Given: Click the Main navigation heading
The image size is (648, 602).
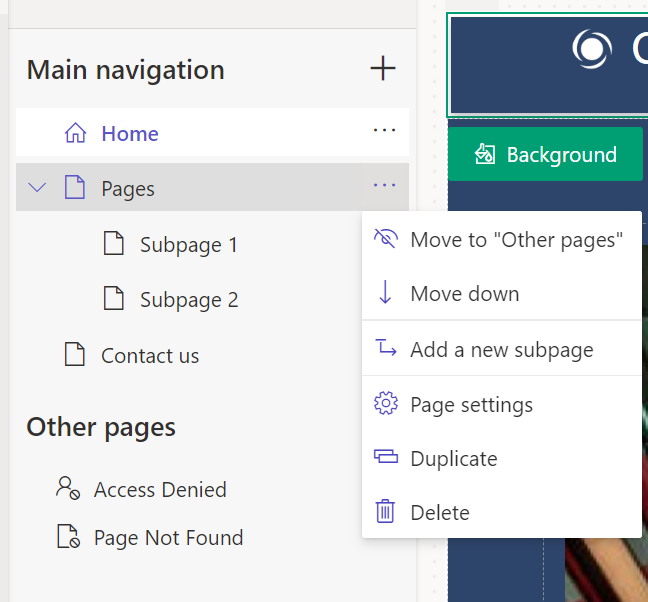Looking at the screenshot, I should [126, 69].
